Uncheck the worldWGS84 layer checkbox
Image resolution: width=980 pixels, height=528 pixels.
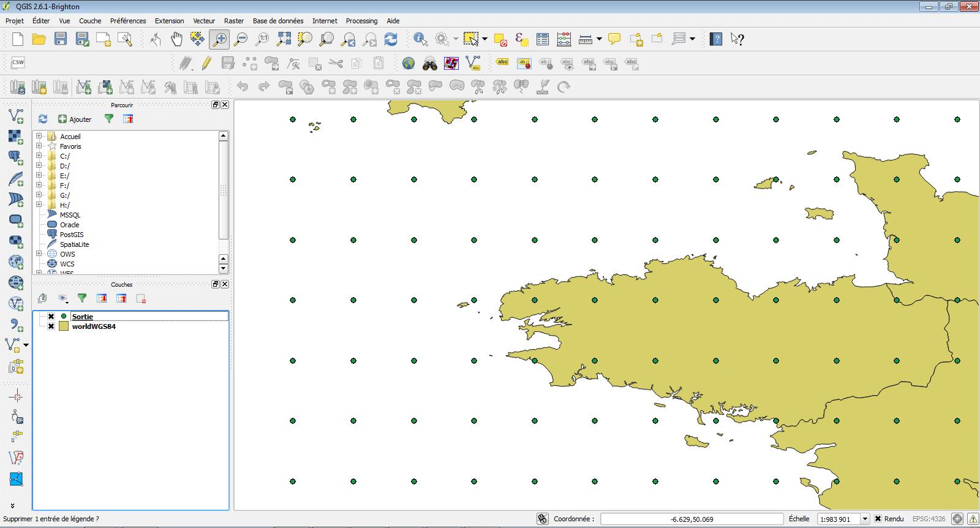[x=51, y=326]
